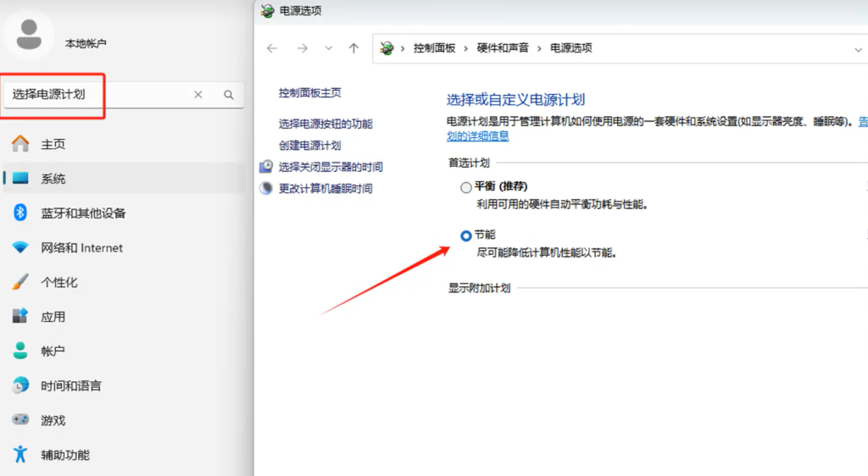The image size is (868, 476).
Task: Click into the 选择电源计划 search field
Action: 93,95
